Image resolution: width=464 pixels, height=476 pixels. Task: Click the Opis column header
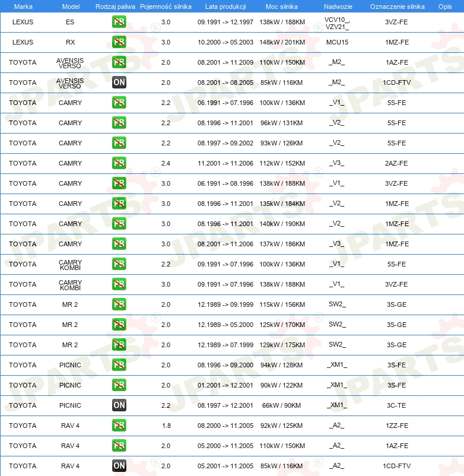[x=445, y=7]
